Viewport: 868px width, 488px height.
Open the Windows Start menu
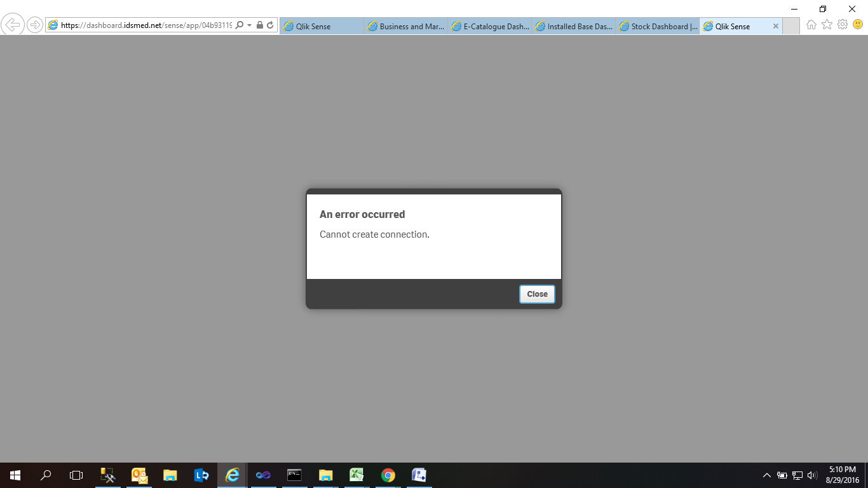(15, 475)
